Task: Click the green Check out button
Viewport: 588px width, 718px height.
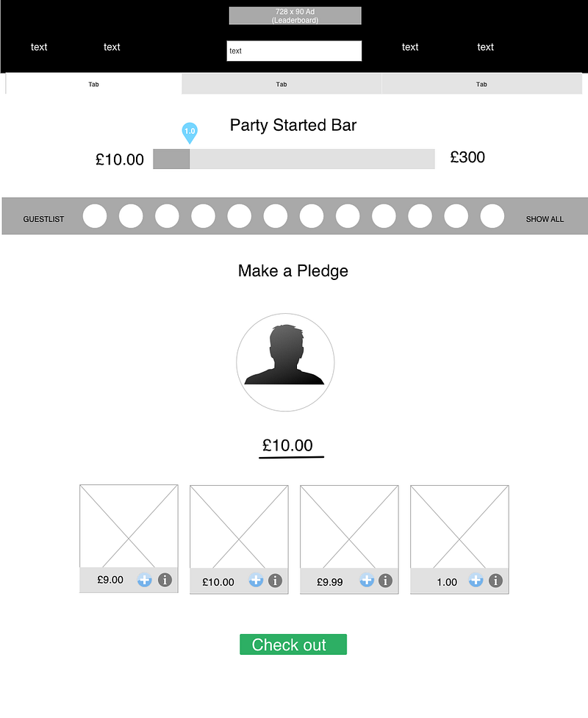Action: click(293, 645)
